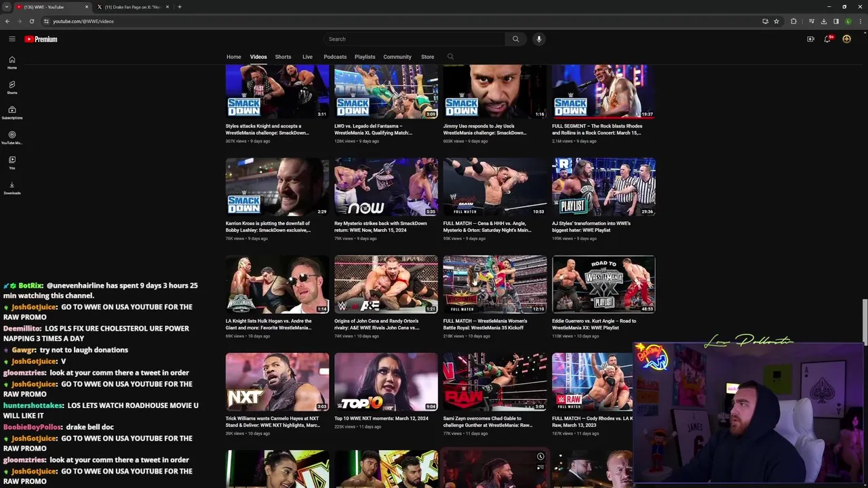
Task: Click 'Styles attacks Knight' video title
Action: [x=267, y=129]
